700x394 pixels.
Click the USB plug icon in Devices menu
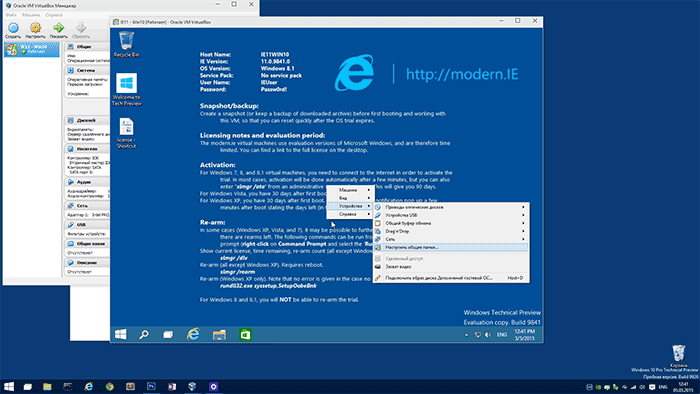378,215
